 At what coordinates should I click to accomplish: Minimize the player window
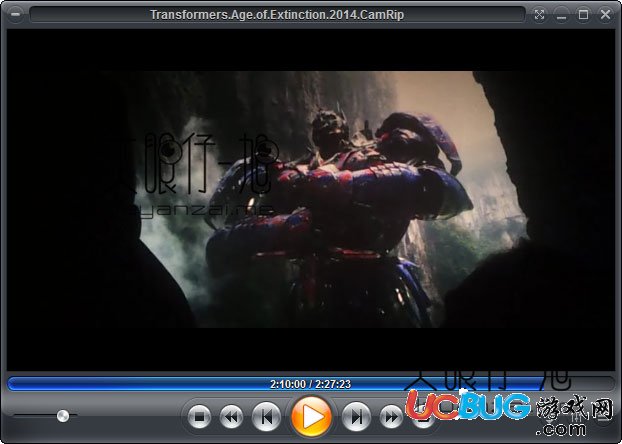561,15
